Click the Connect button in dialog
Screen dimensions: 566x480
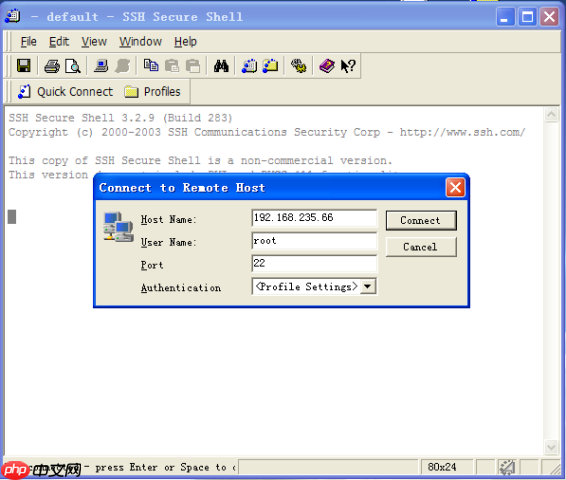pyautogui.click(x=421, y=220)
